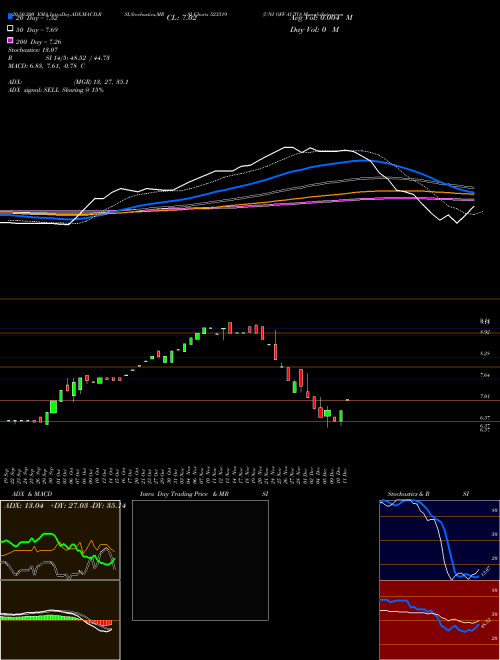Click the 'CL: 7.02' closing price label
Viewport: 500px width, 660px height.
coord(181,18)
